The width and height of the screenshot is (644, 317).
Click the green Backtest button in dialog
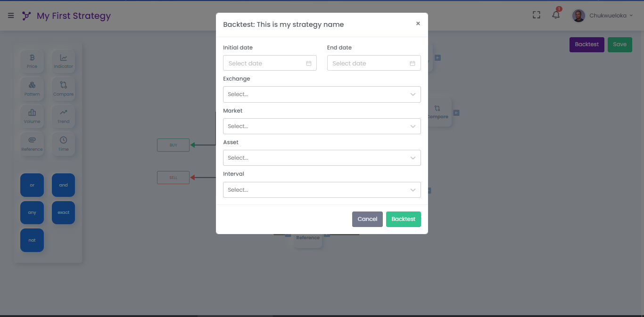coord(404,219)
